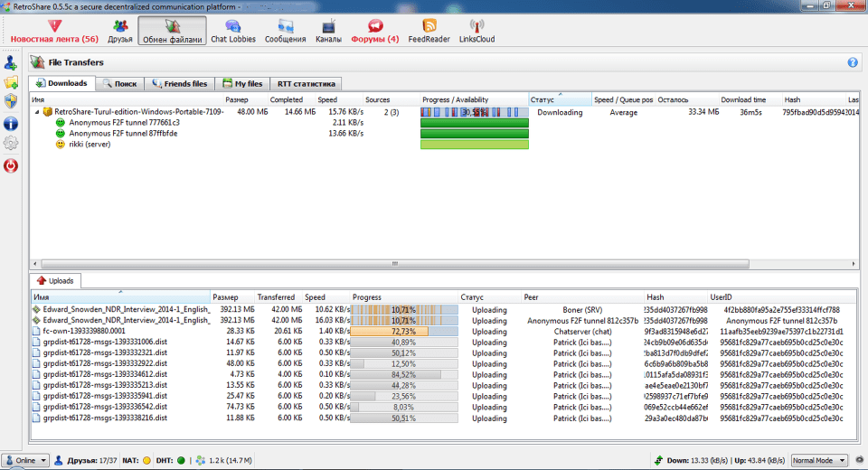Open the Normal Mode dropdown
The width and height of the screenshot is (868, 470).
(819, 461)
